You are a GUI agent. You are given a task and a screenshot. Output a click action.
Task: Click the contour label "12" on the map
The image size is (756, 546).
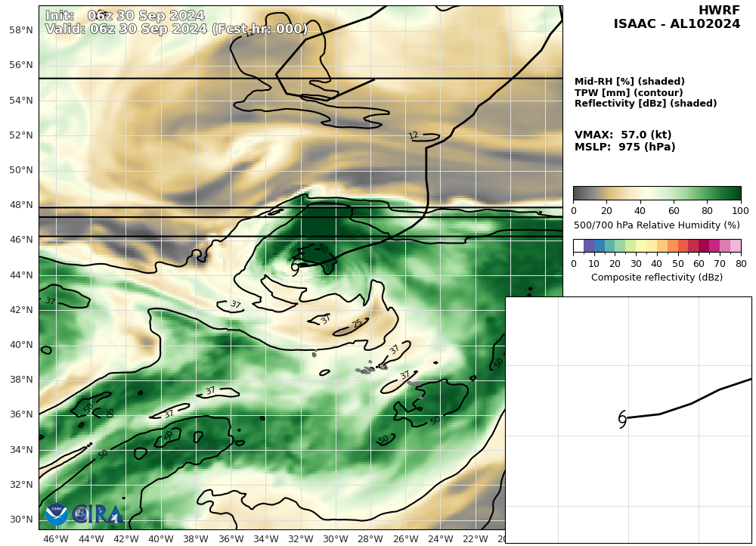pyautogui.click(x=414, y=135)
